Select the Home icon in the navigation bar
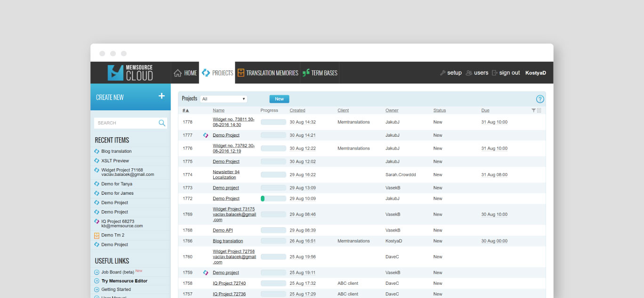 click(x=177, y=73)
